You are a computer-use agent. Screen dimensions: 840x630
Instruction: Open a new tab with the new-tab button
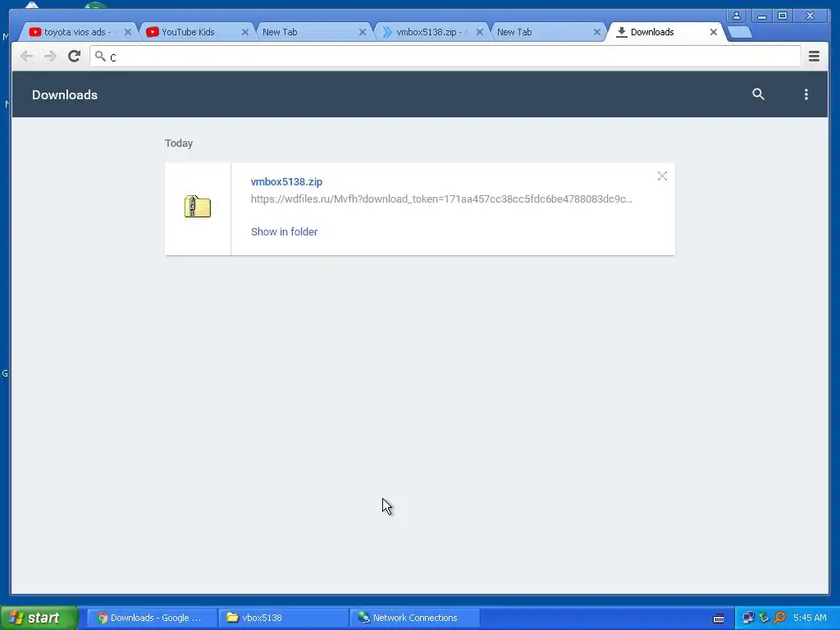tap(741, 32)
